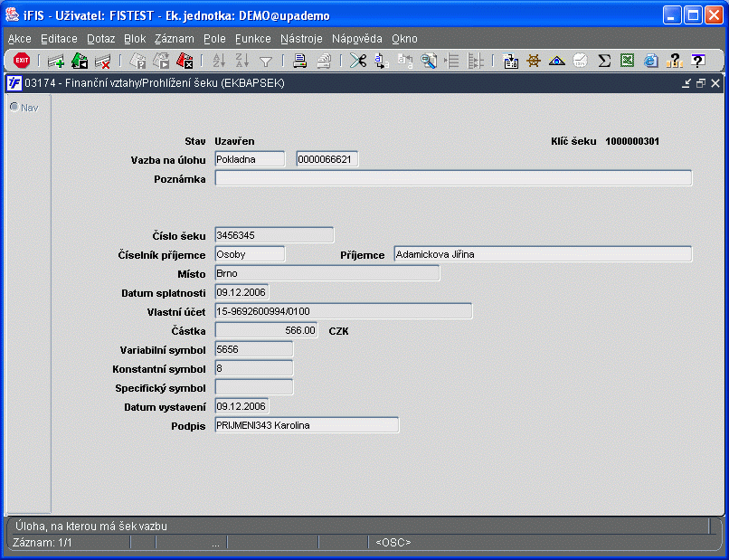Click the iFIS form icon in title bar
Screen dimensions: 729x560
14,83
